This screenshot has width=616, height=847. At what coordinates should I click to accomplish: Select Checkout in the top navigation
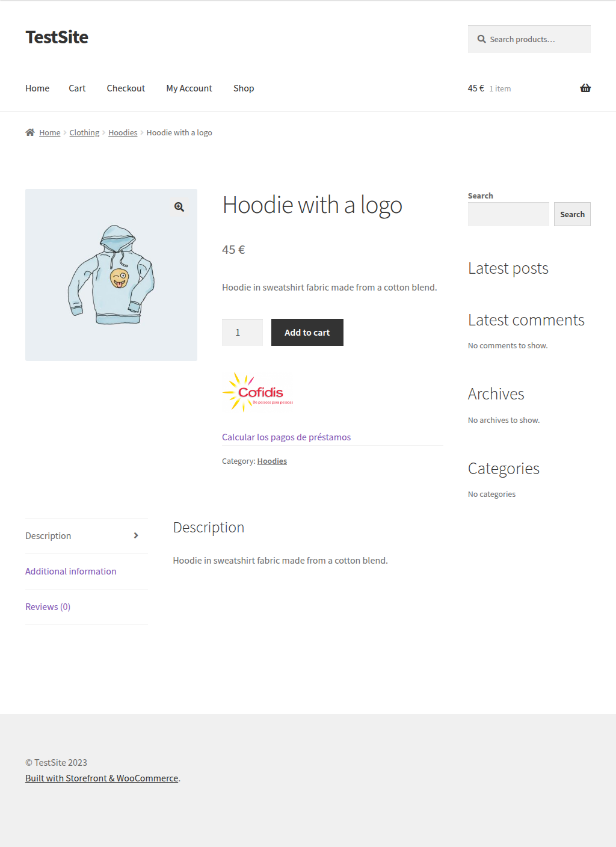coord(126,88)
